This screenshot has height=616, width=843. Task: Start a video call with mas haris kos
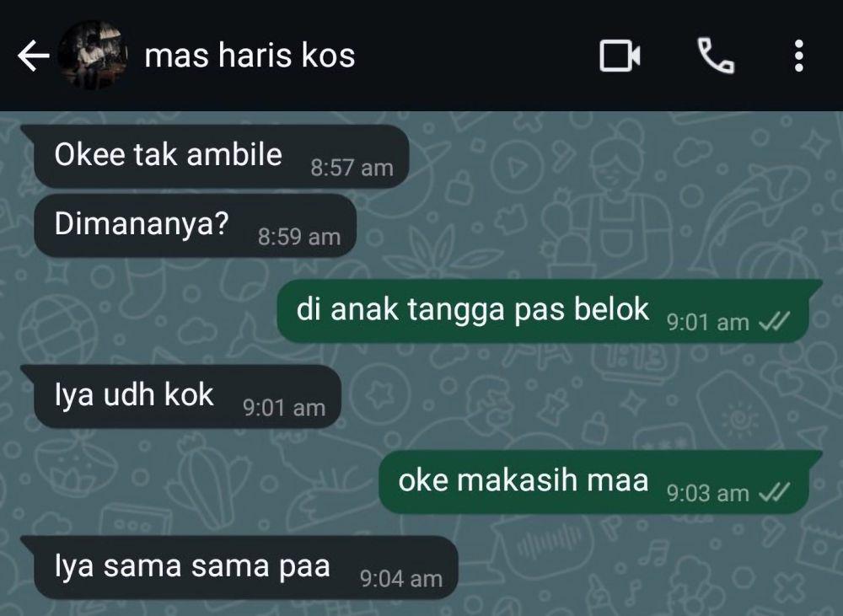coord(620,56)
